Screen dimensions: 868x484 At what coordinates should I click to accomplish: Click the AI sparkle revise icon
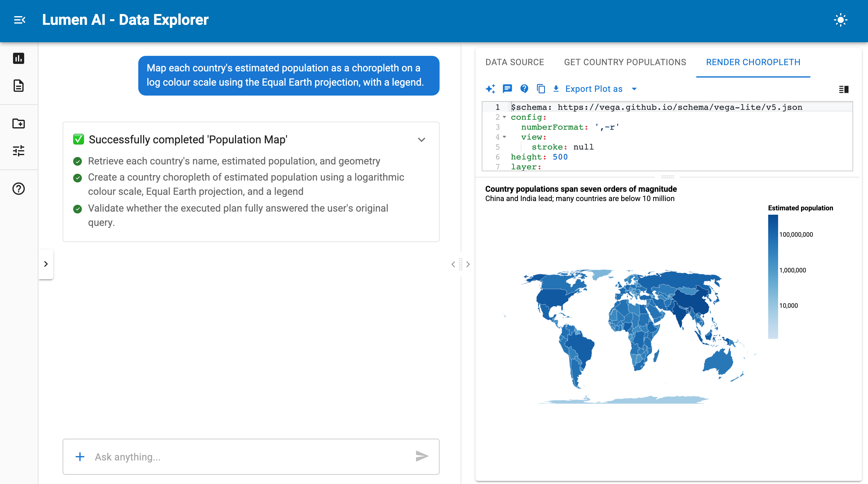tap(491, 89)
